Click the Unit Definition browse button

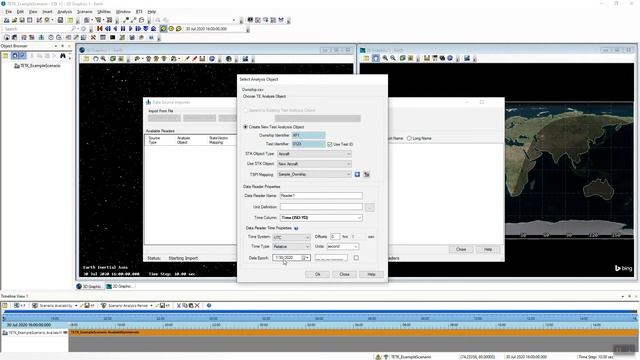coord(369,207)
